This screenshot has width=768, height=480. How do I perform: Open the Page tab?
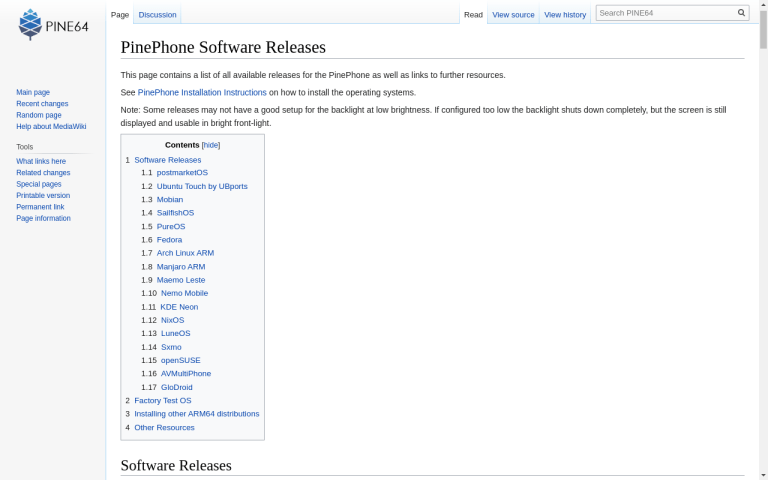pos(120,15)
